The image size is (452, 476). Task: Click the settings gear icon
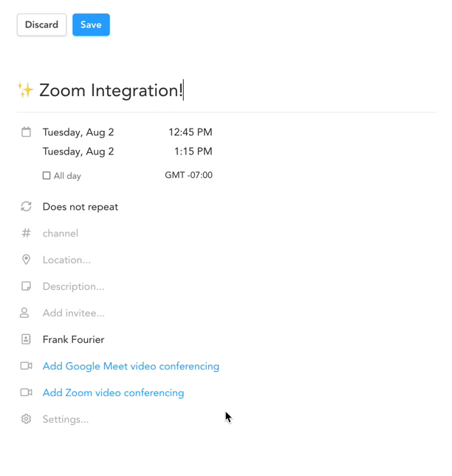26,419
